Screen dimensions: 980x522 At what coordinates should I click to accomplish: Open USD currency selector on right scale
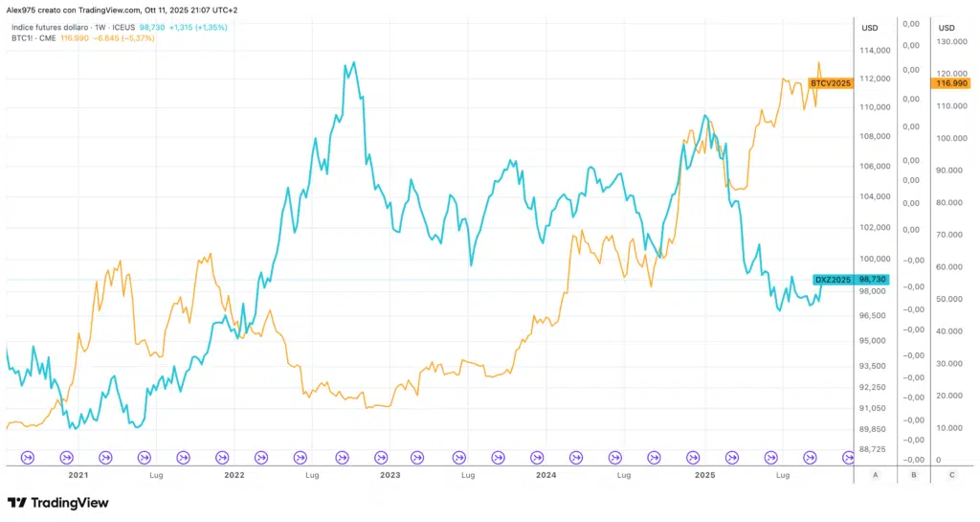pyautogui.click(x=947, y=27)
